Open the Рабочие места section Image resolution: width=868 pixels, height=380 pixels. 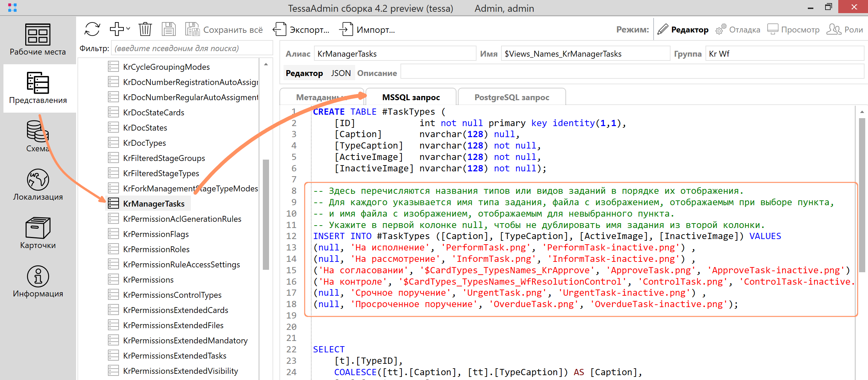(x=38, y=40)
